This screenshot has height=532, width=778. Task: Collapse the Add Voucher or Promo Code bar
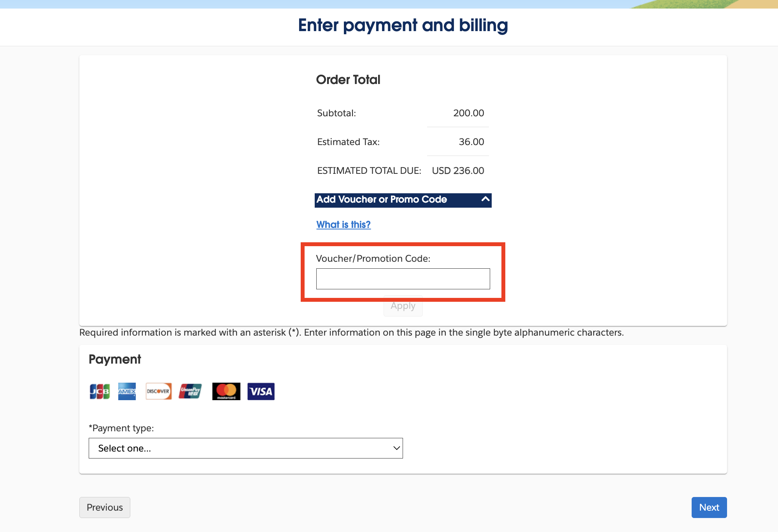point(403,200)
